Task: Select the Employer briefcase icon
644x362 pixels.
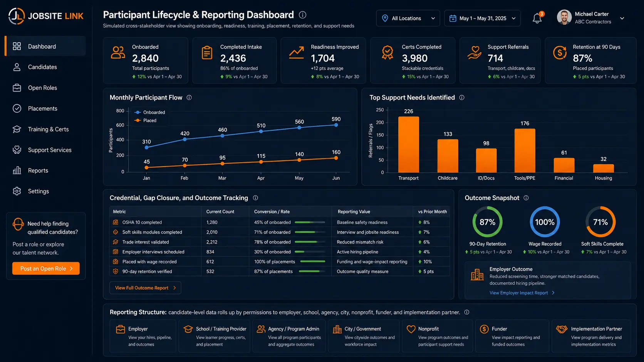Action: pos(121,329)
